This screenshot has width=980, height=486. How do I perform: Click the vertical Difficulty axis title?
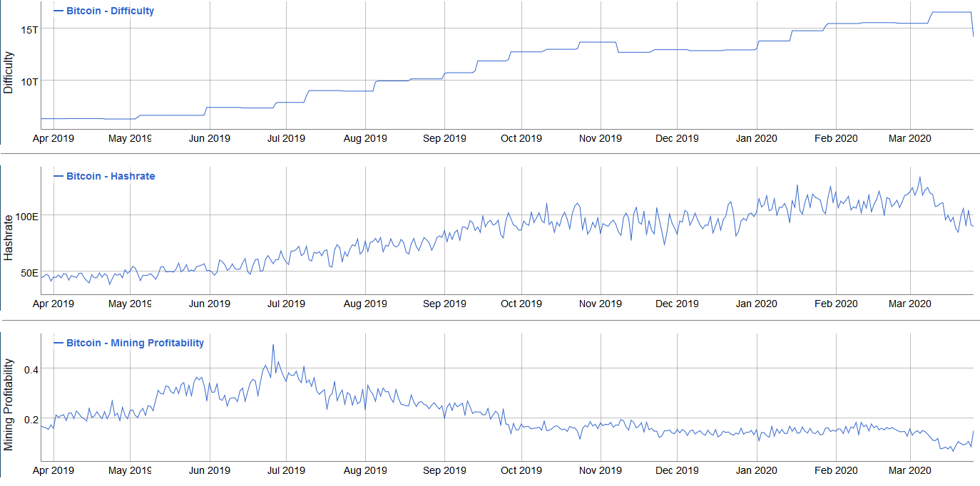(x=9, y=73)
